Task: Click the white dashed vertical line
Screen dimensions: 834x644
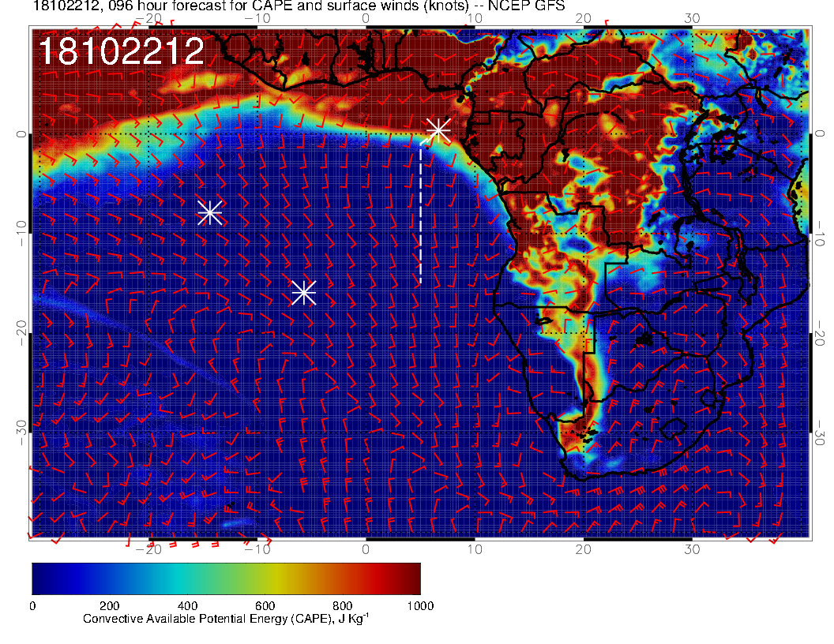Action: [x=420, y=213]
